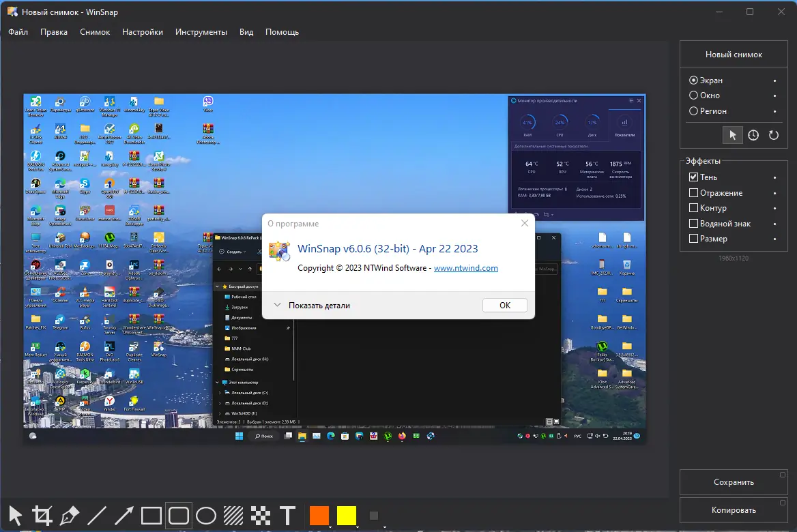Open the www.ntwind.com link
The height and width of the screenshot is (532, 797).
pyautogui.click(x=465, y=268)
